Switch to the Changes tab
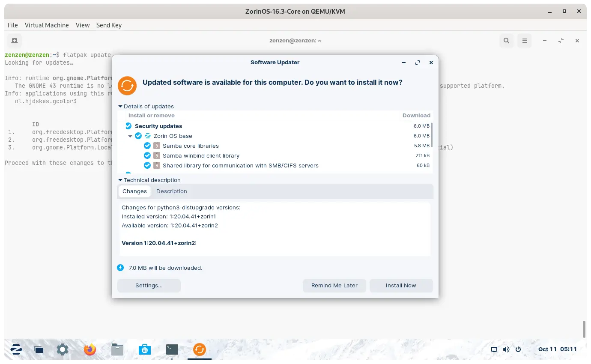Screen dimensions: 591x364 pyautogui.click(x=134, y=191)
